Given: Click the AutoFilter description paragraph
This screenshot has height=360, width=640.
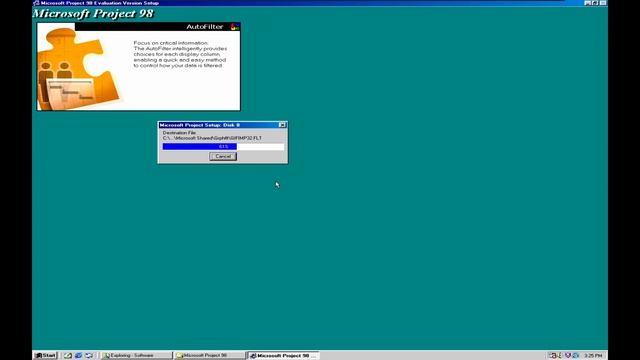Looking at the screenshot, I should pyautogui.click(x=180, y=54).
